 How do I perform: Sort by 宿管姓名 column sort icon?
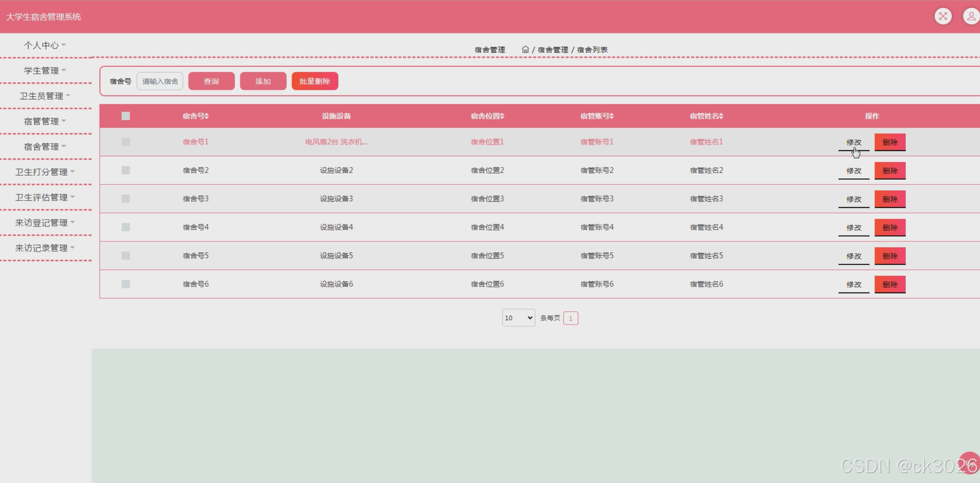(721, 116)
